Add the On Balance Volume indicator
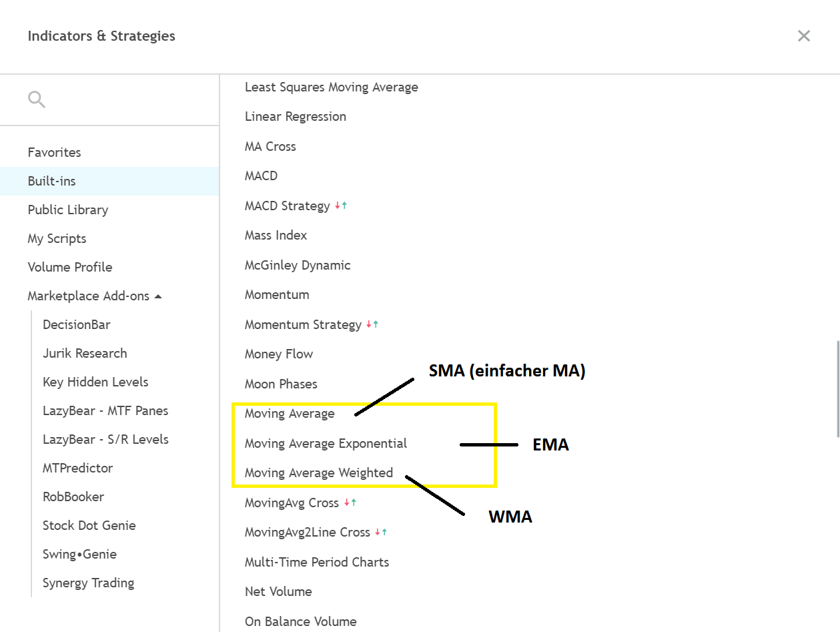Viewport: 840px width, 632px height. 300,621
